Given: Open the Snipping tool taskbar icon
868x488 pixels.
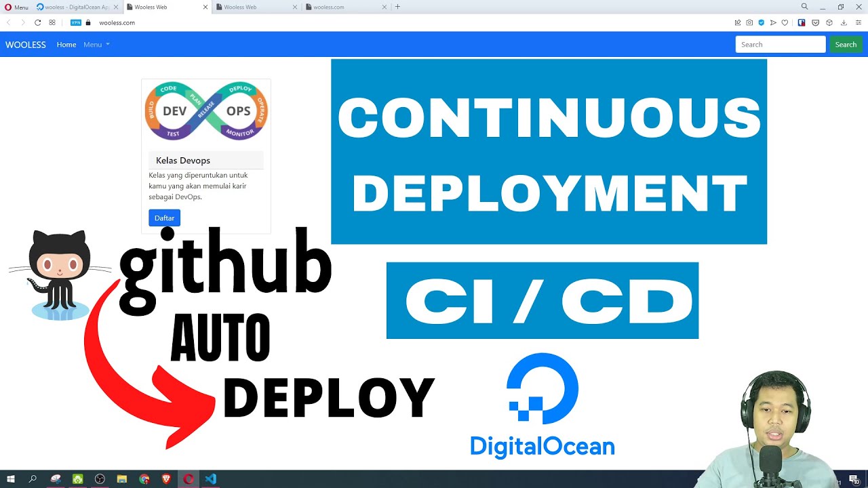Looking at the screenshot, I should click(56, 479).
